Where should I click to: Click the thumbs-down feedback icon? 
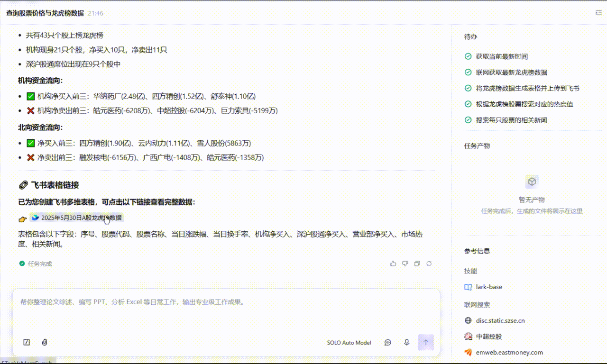405,264
